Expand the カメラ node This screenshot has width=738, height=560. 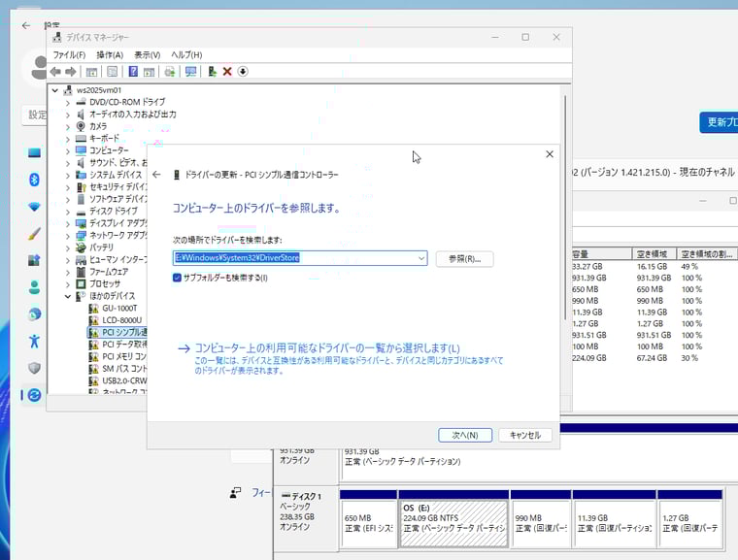67,126
